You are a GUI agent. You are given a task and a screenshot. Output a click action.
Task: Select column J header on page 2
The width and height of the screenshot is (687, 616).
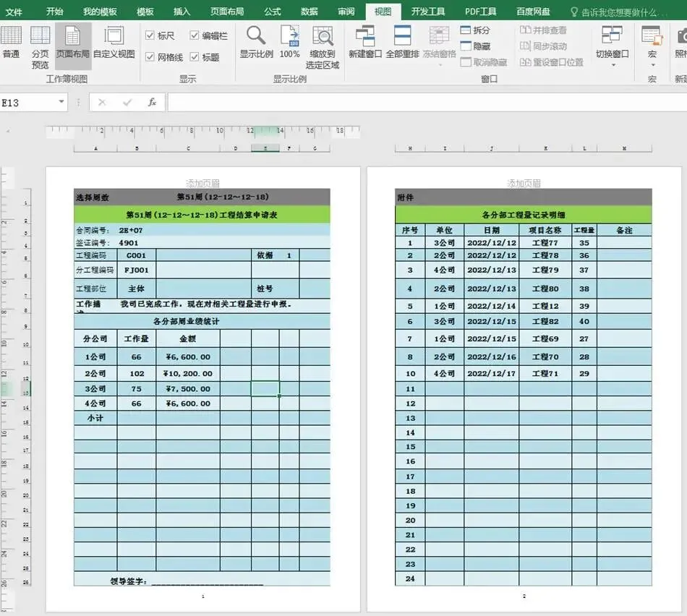[x=491, y=148]
